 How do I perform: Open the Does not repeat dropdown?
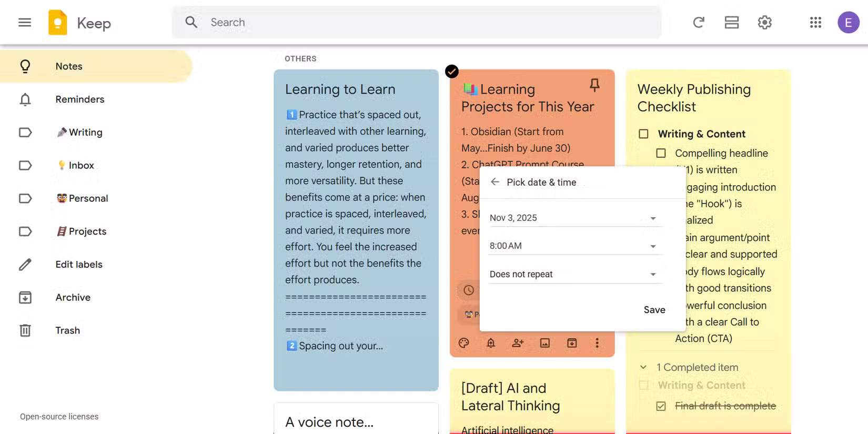tap(574, 274)
